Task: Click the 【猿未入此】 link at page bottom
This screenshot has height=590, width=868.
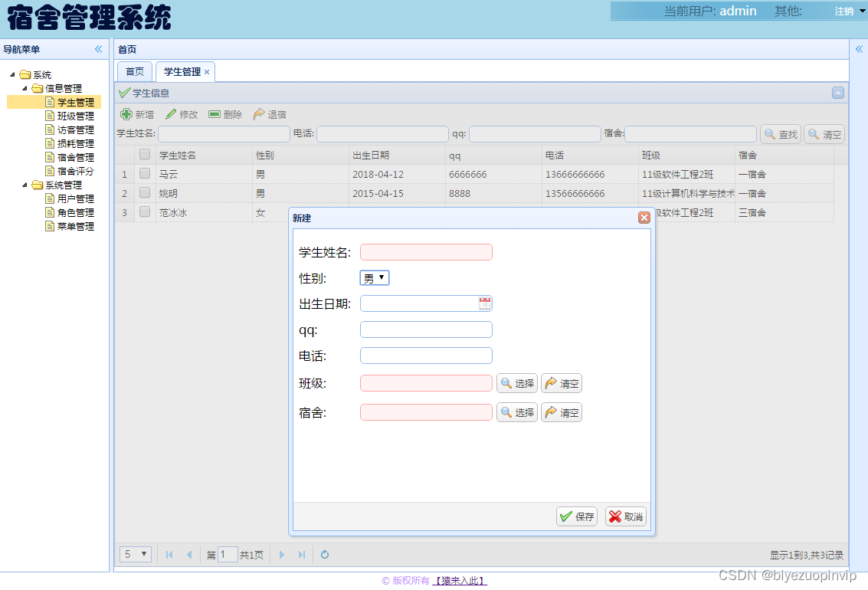Action: point(458,581)
